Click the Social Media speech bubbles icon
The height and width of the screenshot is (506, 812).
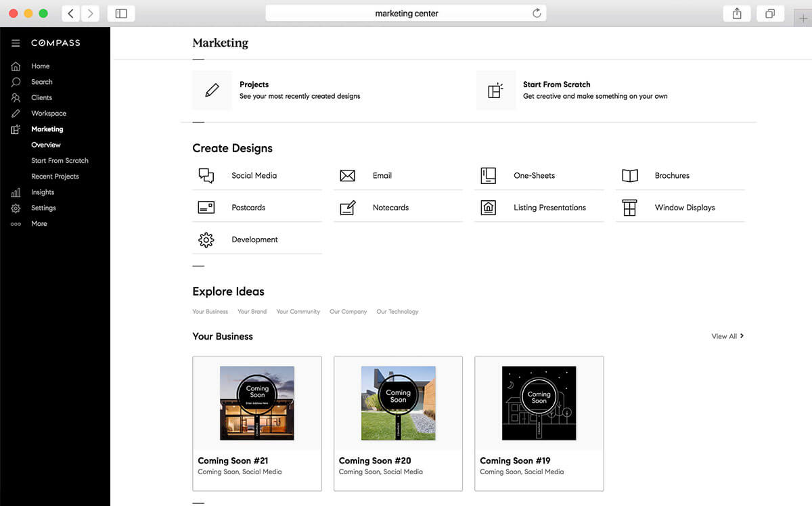pos(206,176)
